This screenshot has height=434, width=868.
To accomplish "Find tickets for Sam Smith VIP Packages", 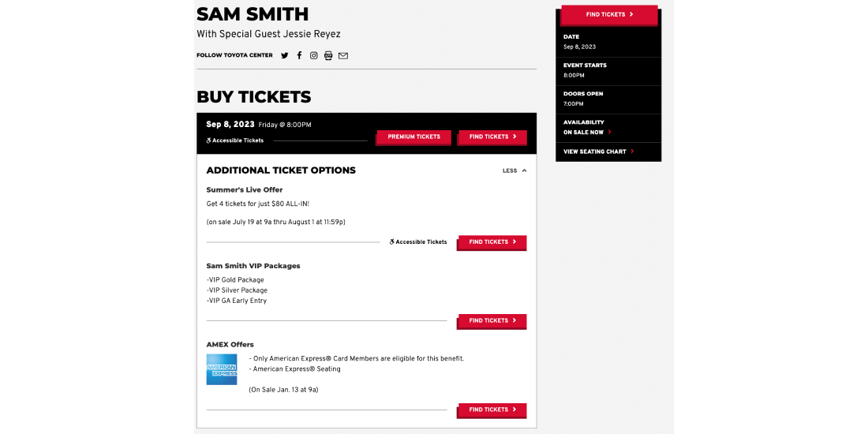I will (492, 320).
